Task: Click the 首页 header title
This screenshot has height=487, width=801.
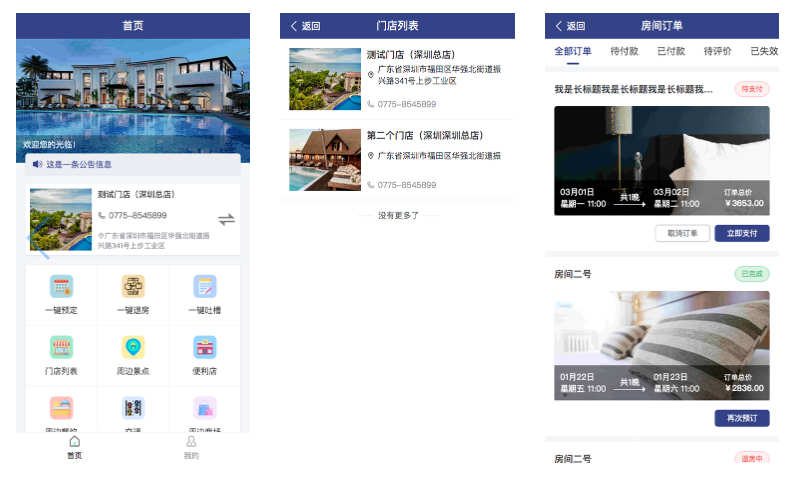Action: tap(133, 26)
